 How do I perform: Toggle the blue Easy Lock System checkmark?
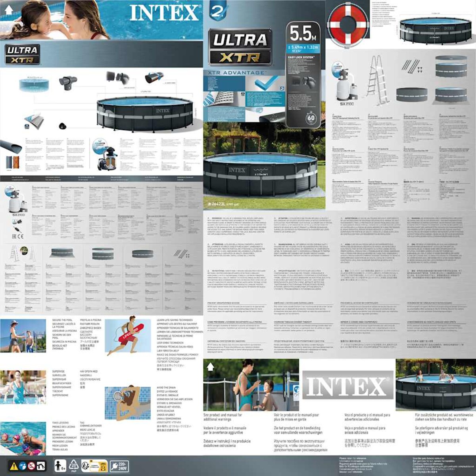point(266,84)
